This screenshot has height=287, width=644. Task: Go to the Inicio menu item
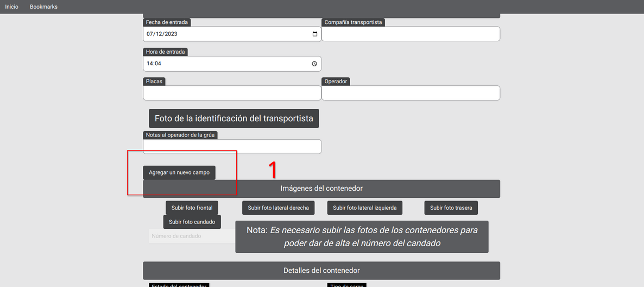tap(11, 7)
